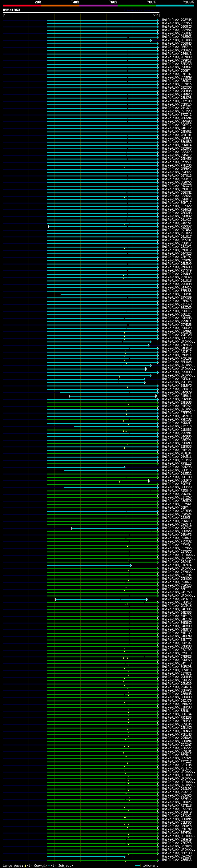Viewport: 197px width, 868px height.
Task: Open hit UniRef100_Q6QUX5
Action: (177, 26)
